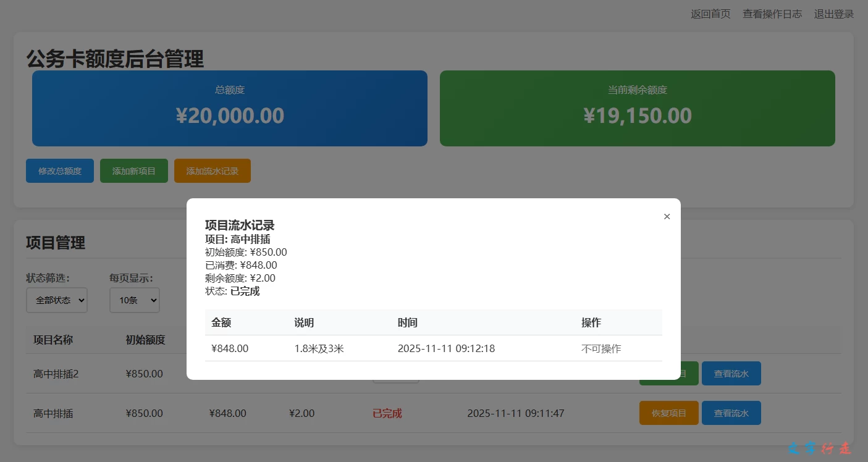Click 恢复项目 for 高中排插
The width and height of the screenshot is (868, 462).
pyautogui.click(x=668, y=413)
